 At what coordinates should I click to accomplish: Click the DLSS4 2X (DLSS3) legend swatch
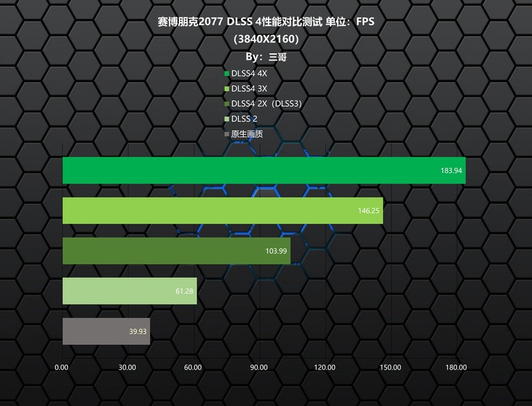[x=227, y=104]
